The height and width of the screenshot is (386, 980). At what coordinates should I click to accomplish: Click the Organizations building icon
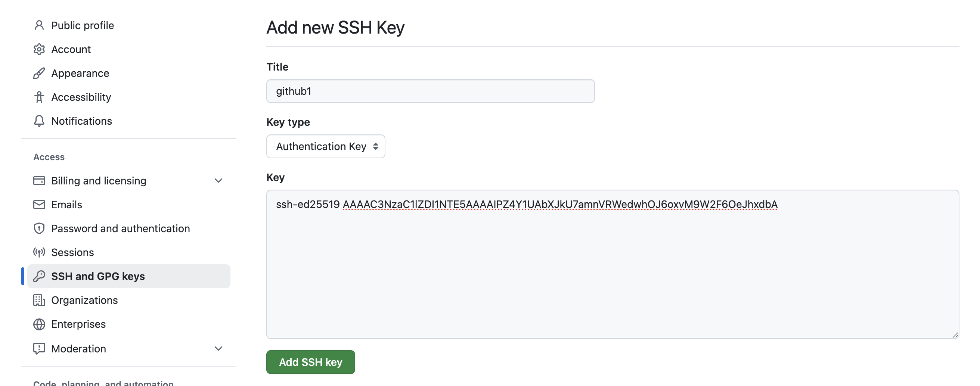39,301
